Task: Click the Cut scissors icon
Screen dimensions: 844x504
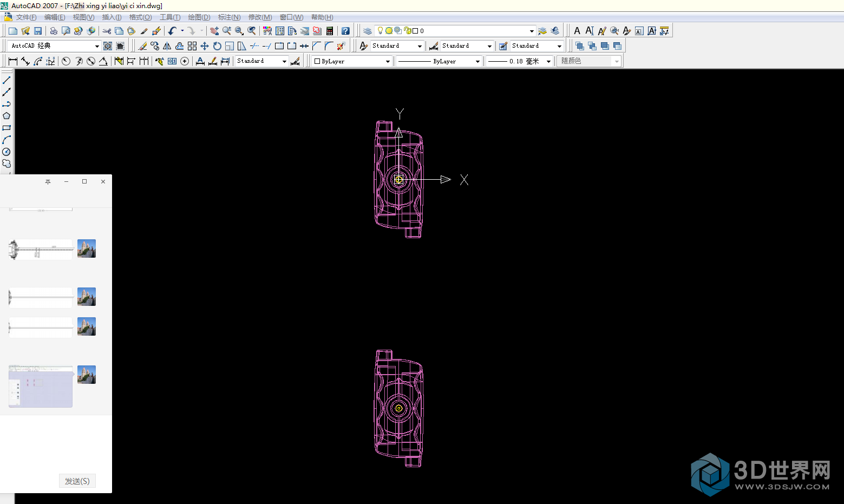Action: click(x=107, y=31)
